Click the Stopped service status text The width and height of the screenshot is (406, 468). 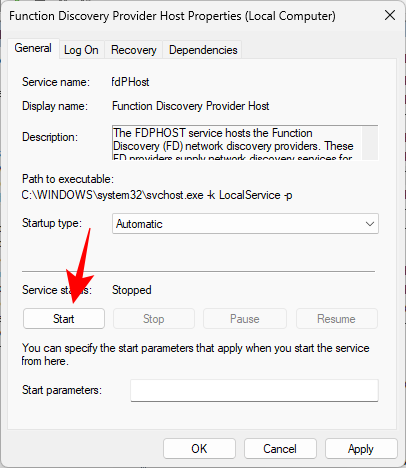132,290
